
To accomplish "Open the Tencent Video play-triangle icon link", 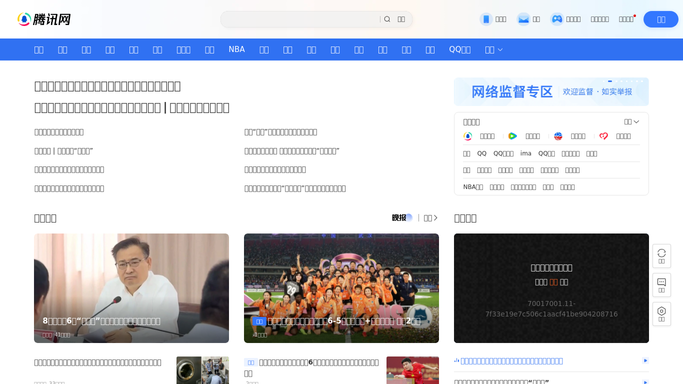I will [x=513, y=136].
